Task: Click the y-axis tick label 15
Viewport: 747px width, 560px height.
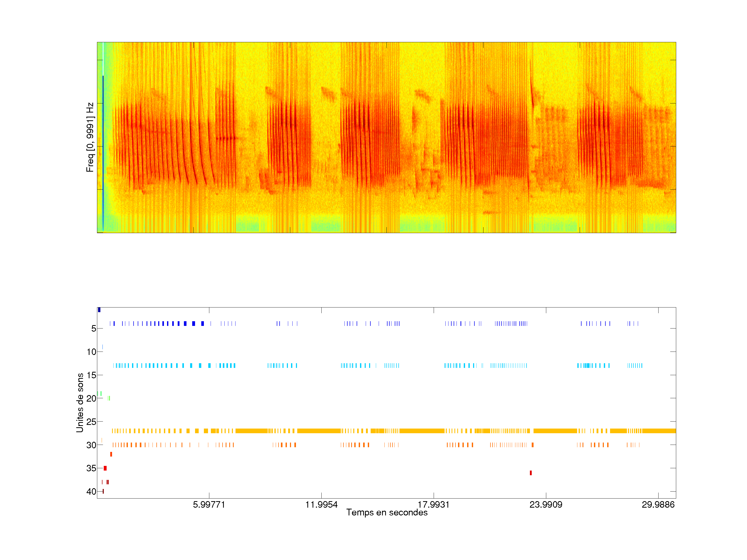Action: coord(91,375)
